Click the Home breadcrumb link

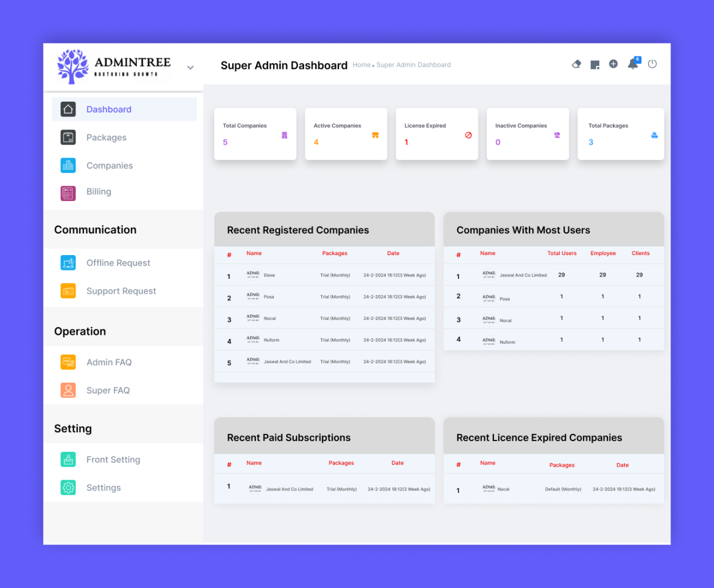coord(361,65)
